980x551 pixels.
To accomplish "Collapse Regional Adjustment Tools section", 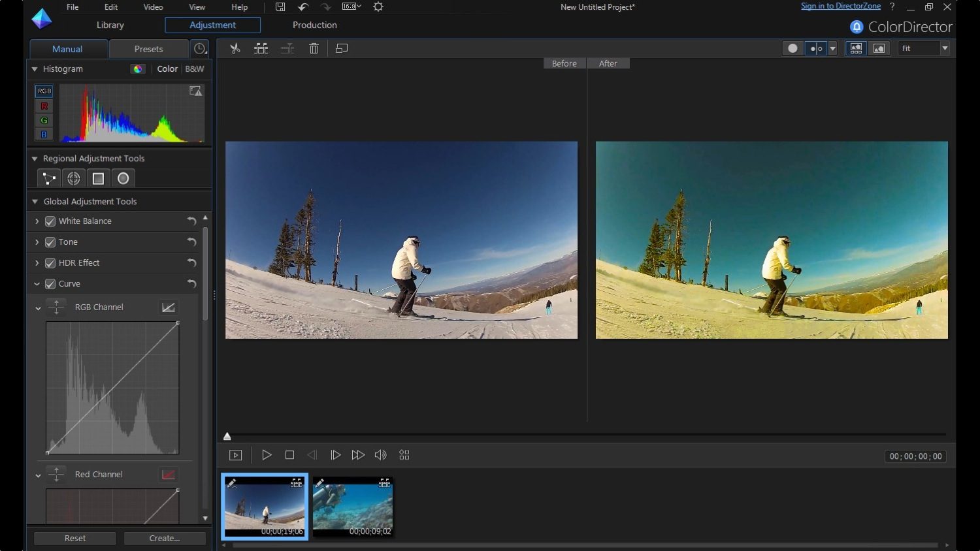I will 35,159.
